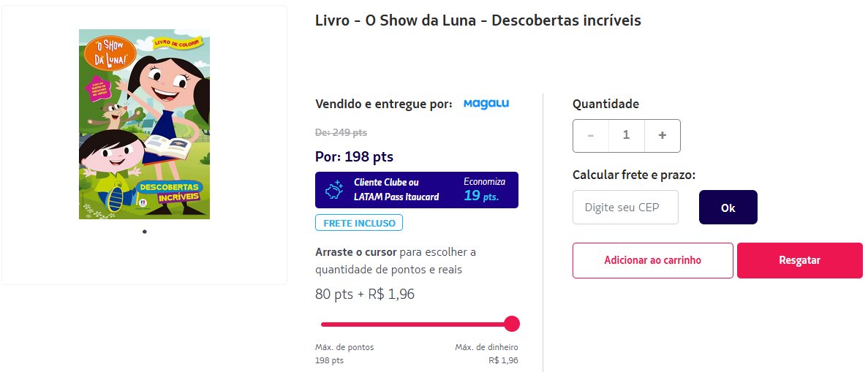Click the 80 pts + R$ 1,96 value
This screenshot has width=868, height=372.
365,294
